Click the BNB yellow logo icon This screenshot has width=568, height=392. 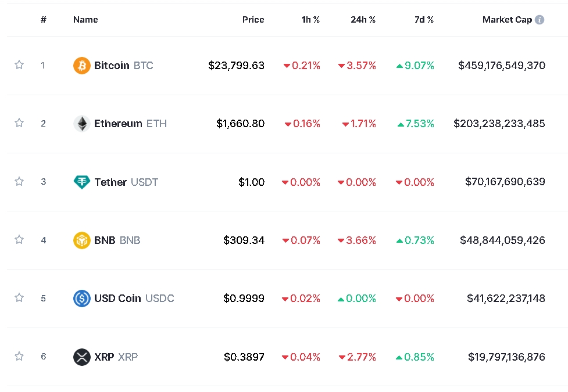(82, 240)
